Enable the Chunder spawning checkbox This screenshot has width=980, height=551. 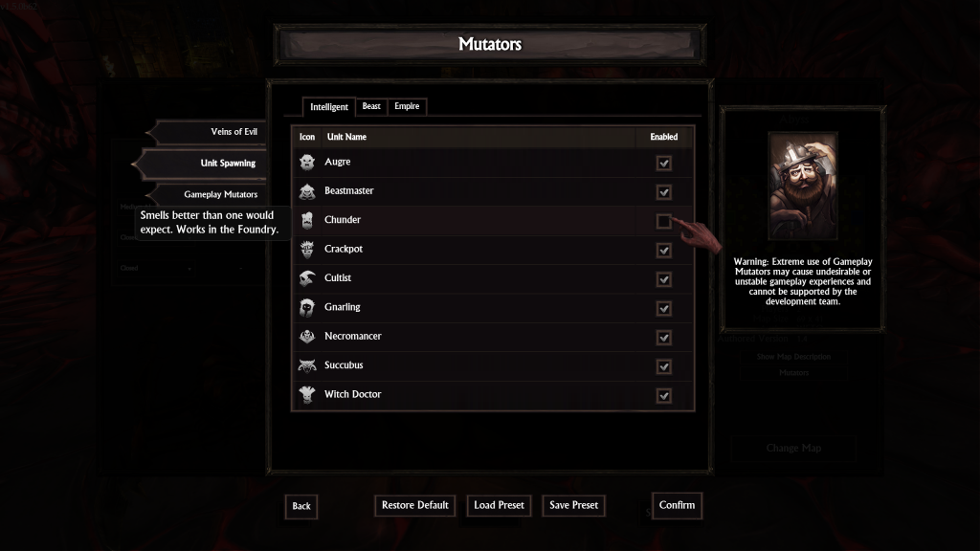pyautogui.click(x=664, y=221)
